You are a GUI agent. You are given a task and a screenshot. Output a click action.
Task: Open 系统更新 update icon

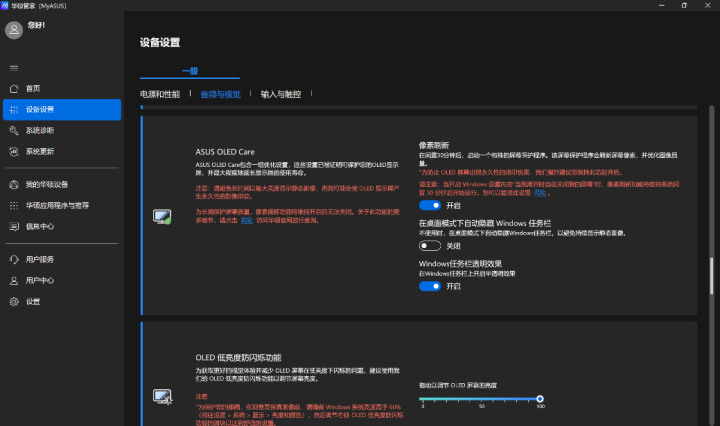[14, 151]
